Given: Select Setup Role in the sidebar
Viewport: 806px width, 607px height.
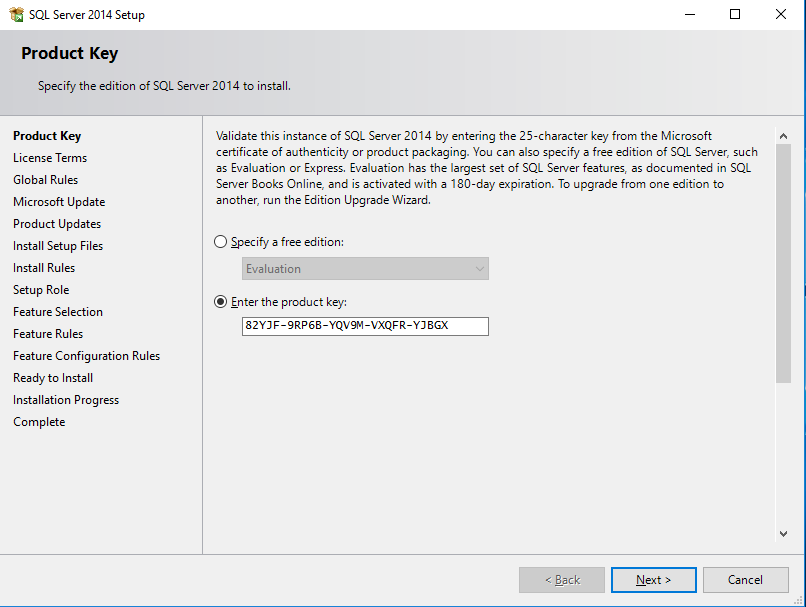Looking at the screenshot, I should click(40, 289).
